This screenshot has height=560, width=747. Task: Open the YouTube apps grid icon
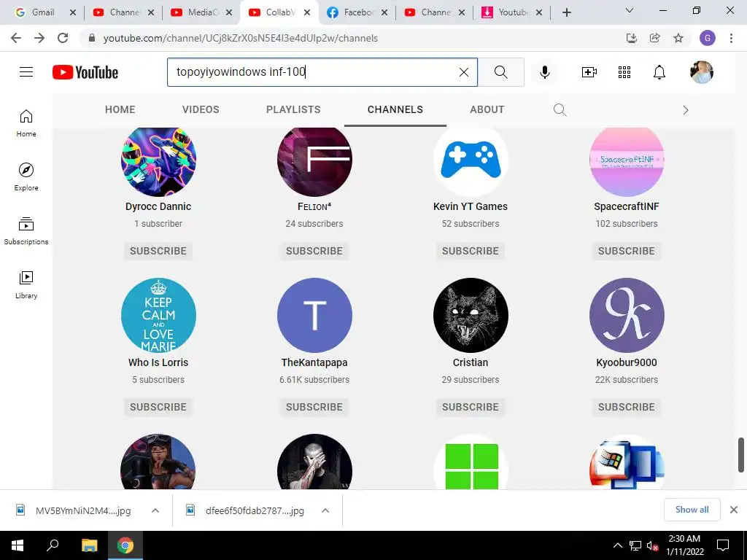(x=624, y=72)
